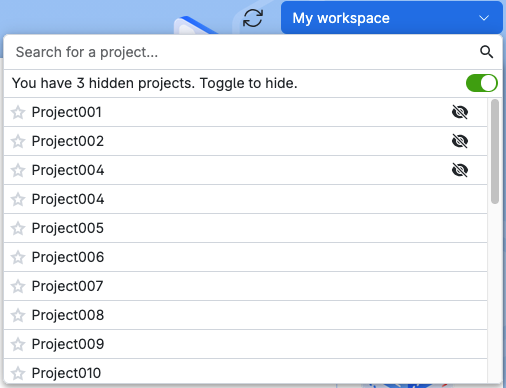Screen dimensions: 506x388
Task: Unhide Project002 via crossed-eye icon
Action: click(460, 141)
